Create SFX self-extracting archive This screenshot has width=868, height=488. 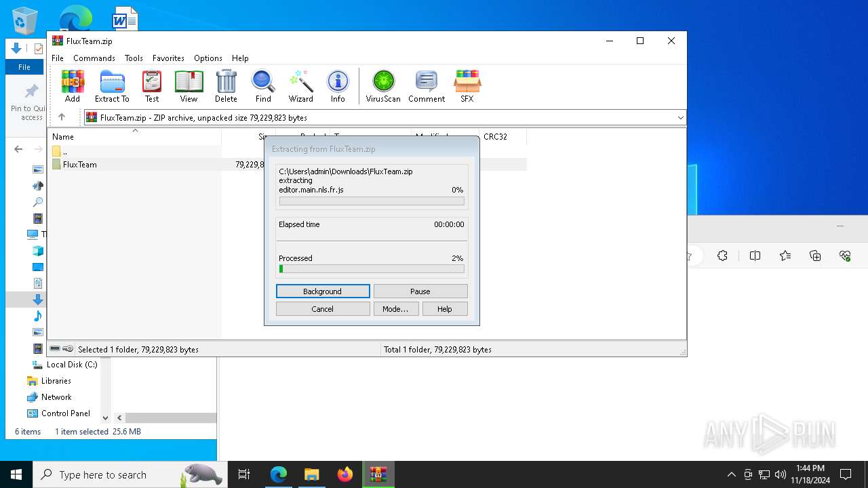pyautogui.click(x=467, y=86)
